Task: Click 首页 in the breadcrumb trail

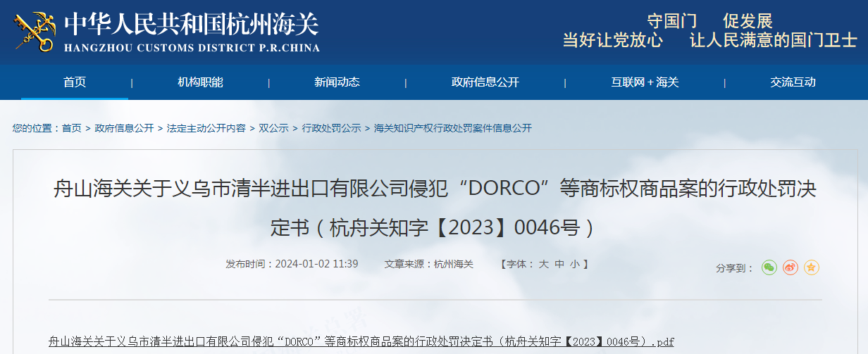Action: coord(71,128)
